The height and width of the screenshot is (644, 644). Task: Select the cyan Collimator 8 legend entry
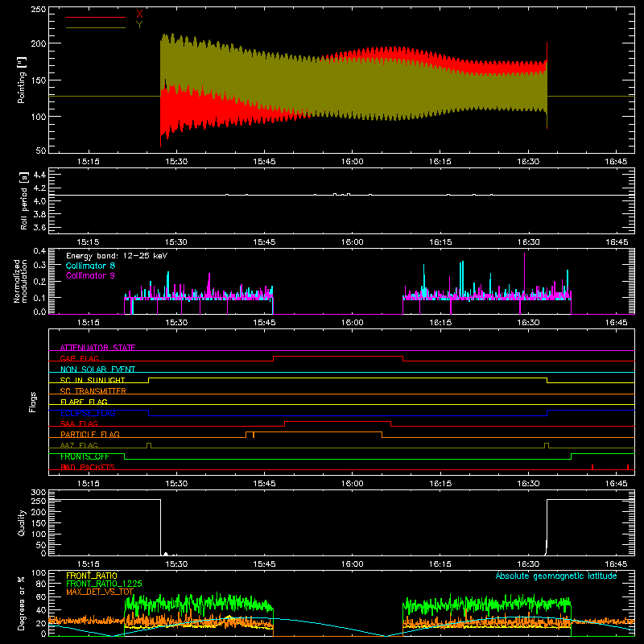90,266
